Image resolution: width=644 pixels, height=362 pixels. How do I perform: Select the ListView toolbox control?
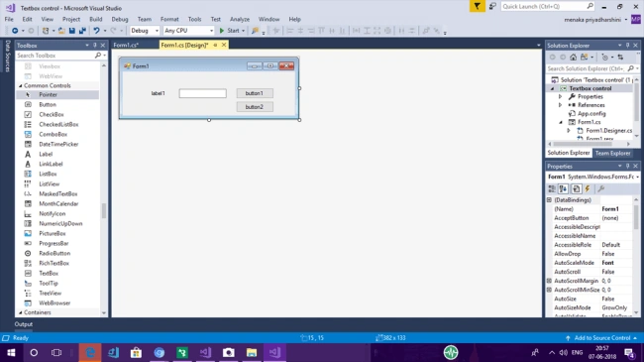(49, 183)
